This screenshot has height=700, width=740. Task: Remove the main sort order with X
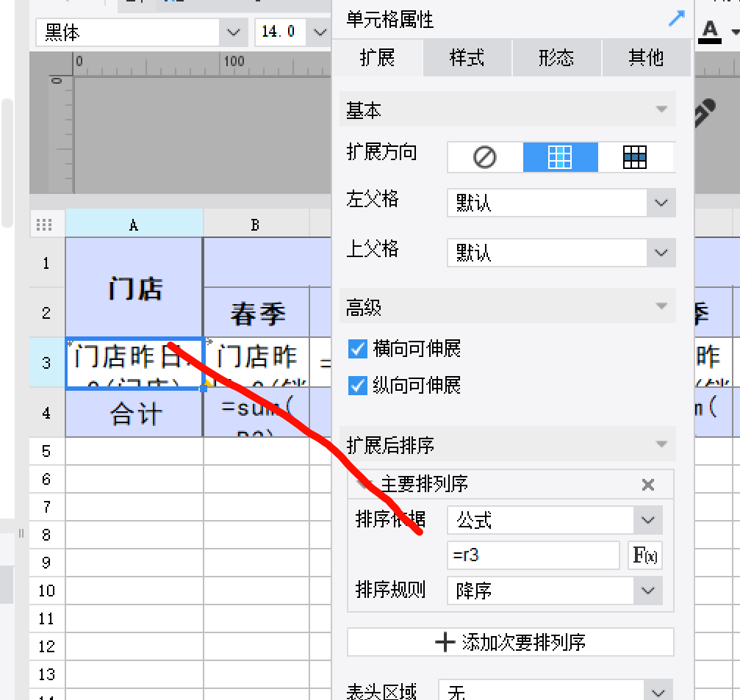coord(648,485)
